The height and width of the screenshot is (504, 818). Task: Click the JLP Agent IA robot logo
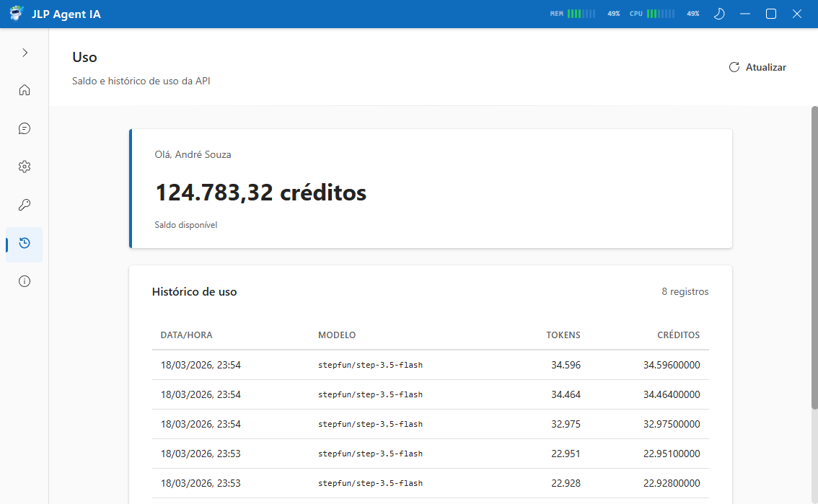tap(16, 14)
